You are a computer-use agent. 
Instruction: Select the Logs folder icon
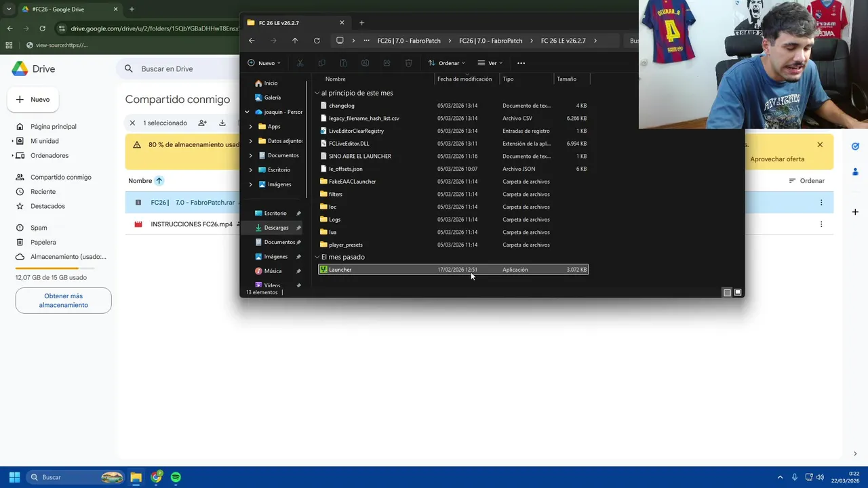click(323, 220)
